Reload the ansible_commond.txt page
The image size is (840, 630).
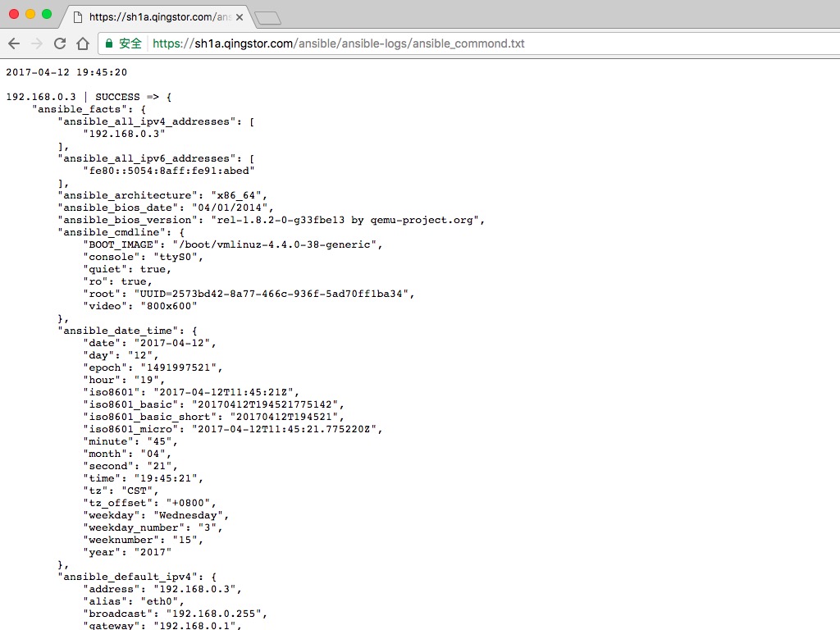60,43
